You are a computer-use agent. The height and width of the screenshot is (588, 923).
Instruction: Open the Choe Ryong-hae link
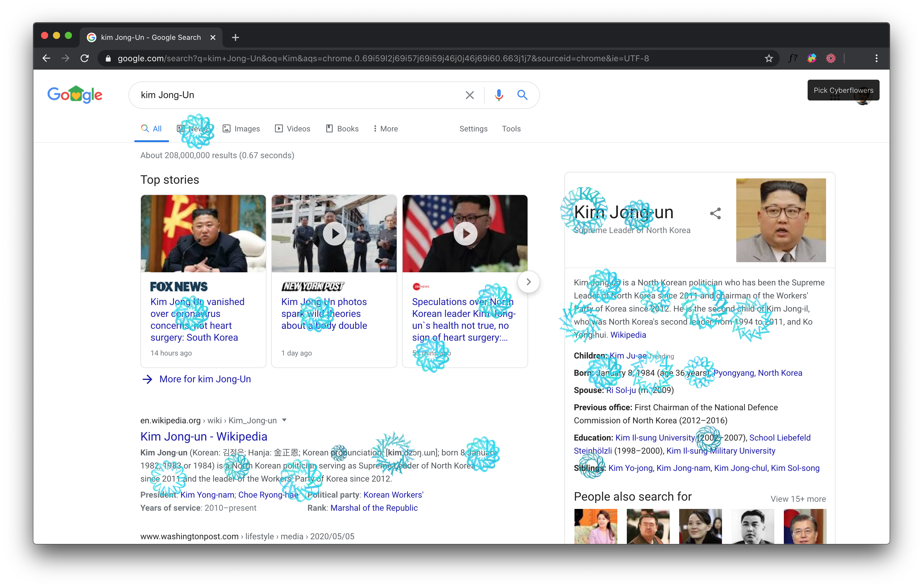pos(268,495)
